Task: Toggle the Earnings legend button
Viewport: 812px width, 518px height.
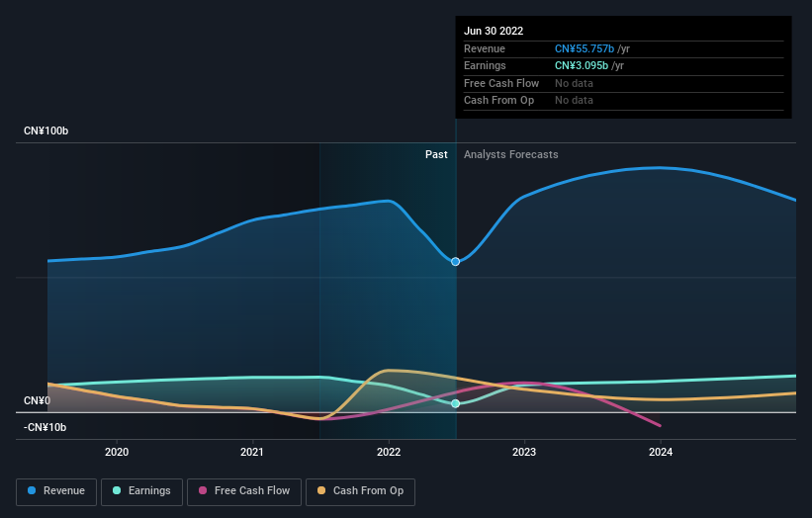Action: [x=141, y=491]
